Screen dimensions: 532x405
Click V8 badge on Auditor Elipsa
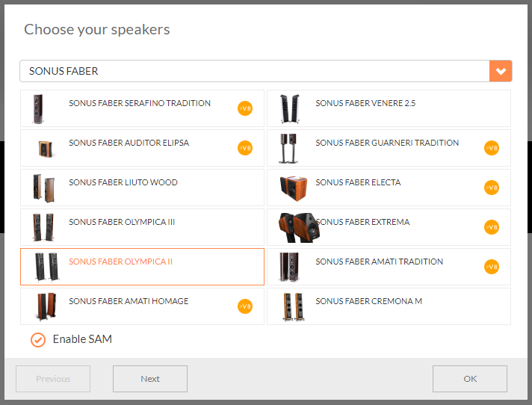point(245,148)
